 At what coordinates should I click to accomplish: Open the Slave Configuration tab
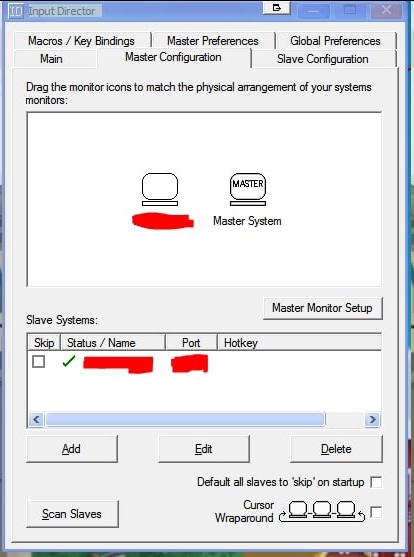pos(323,59)
